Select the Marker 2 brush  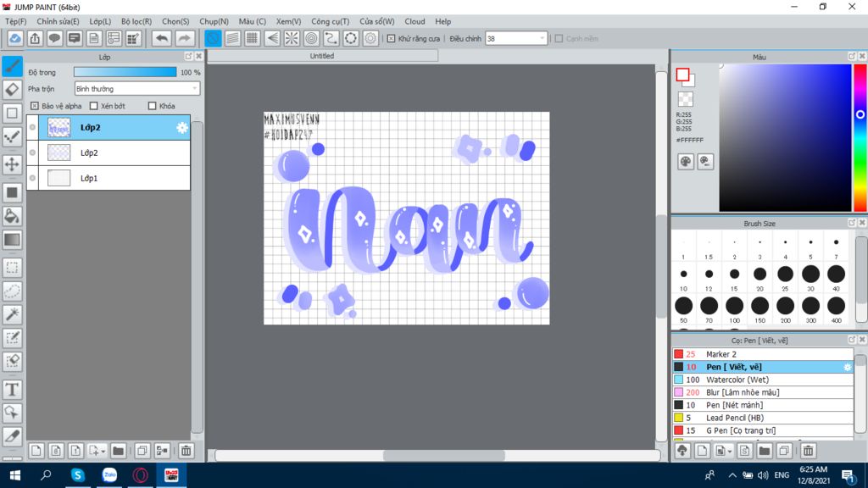(763, 354)
